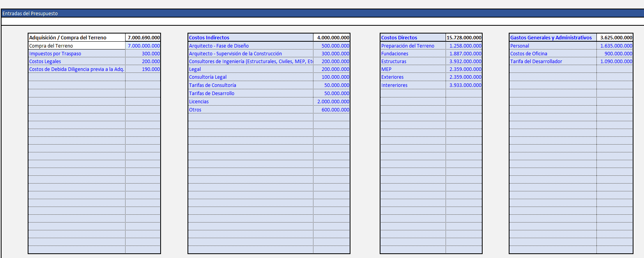Select the Tarifa del Desarrollador cell
Screen dimensions: 644x258
click(x=552, y=61)
